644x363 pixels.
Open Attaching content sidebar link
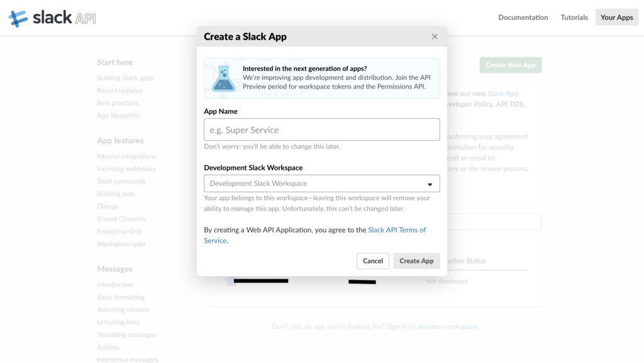click(123, 310)
